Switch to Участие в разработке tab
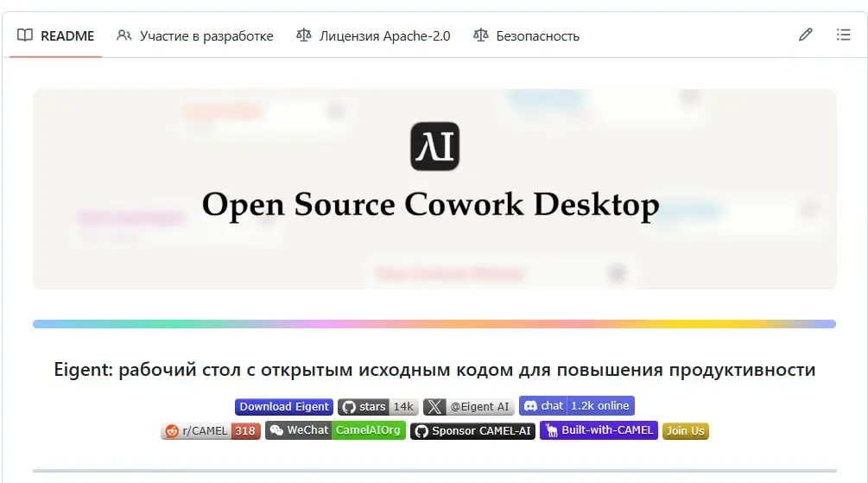 click(195, 35)
